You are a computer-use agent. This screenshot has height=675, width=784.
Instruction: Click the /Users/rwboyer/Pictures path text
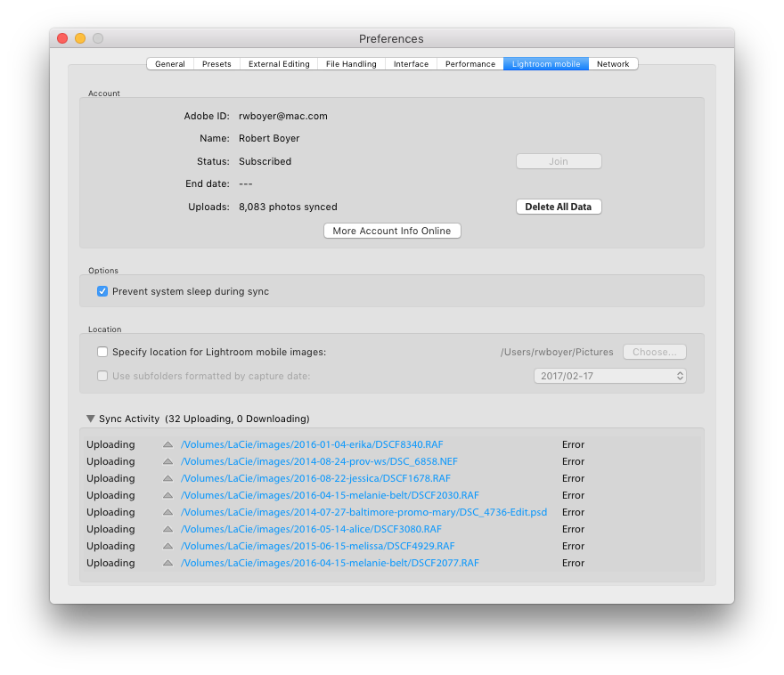(x=557, y=352)
